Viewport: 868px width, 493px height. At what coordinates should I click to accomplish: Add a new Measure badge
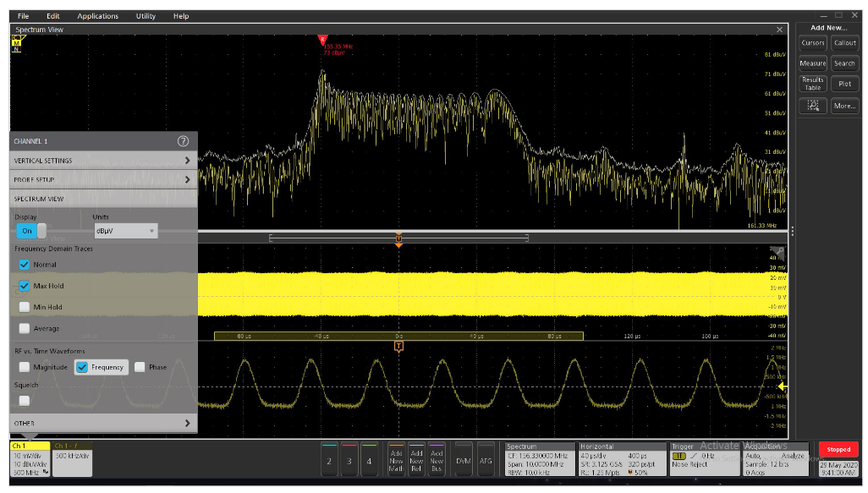(811, 63)
